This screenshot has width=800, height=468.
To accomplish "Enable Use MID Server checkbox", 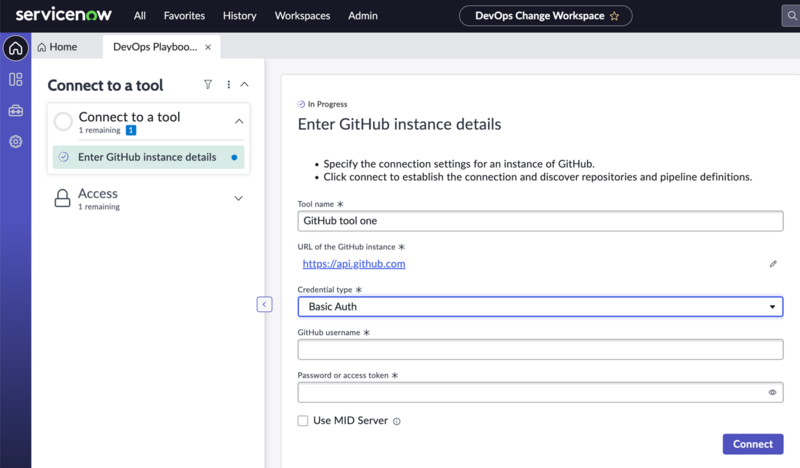I will pos(303,421).
